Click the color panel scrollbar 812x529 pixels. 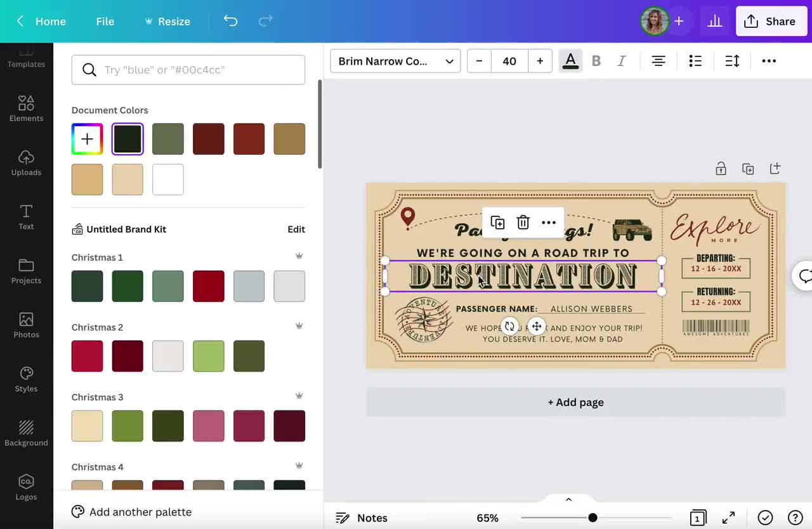click(320, 124)
